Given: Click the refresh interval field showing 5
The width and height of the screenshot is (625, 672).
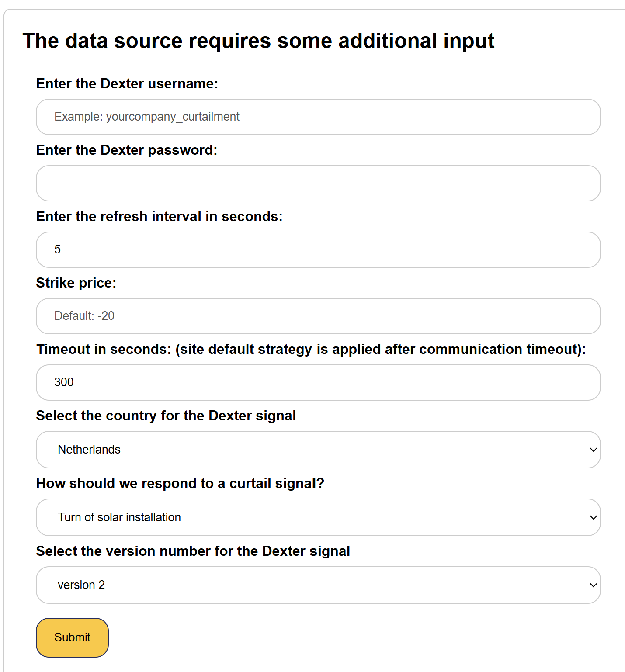Looking at the screenshot, I should 318,249.
